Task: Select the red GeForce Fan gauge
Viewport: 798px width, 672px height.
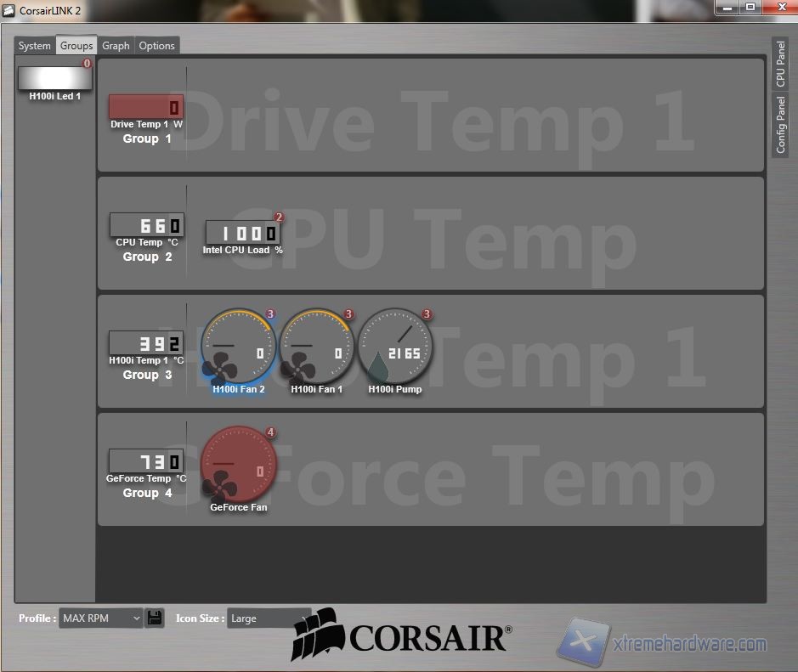Action: (238, 465)
